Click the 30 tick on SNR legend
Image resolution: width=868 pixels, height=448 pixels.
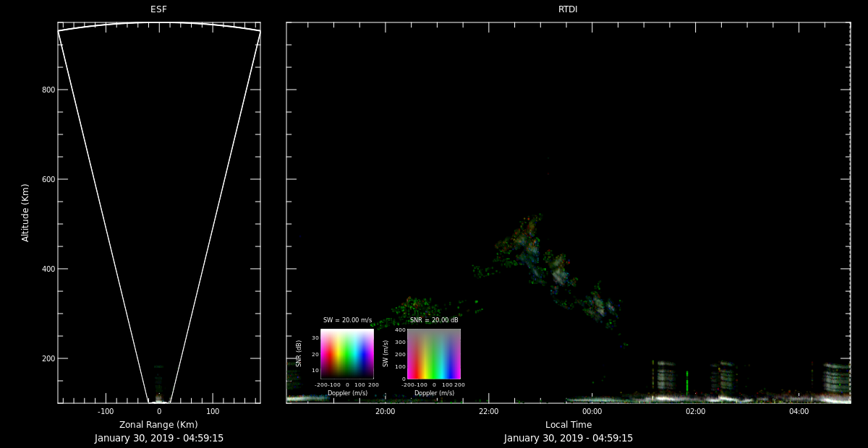pos(315,338)
